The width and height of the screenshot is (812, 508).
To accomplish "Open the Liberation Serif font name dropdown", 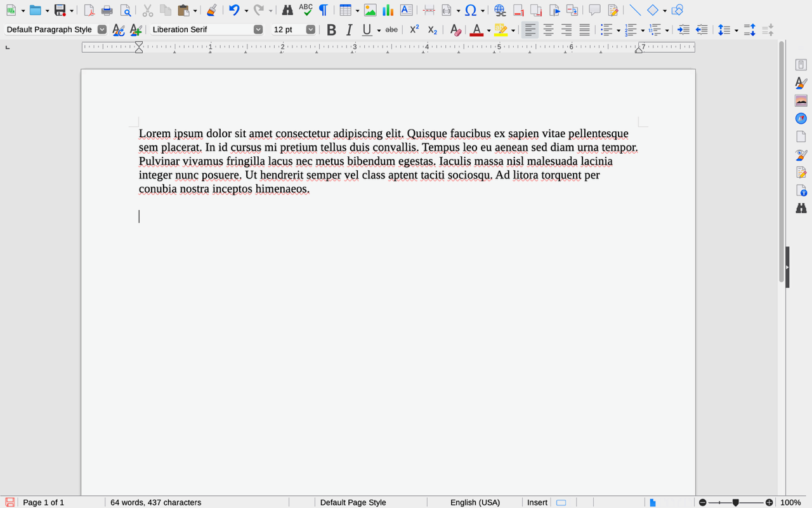I will click(x=258, y=29).
